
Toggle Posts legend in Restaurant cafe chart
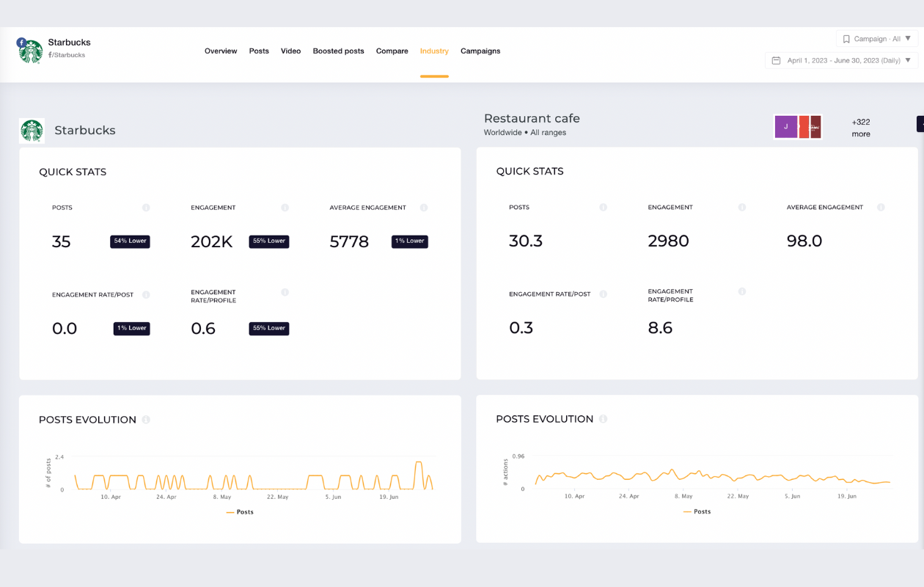click(697, 511)
